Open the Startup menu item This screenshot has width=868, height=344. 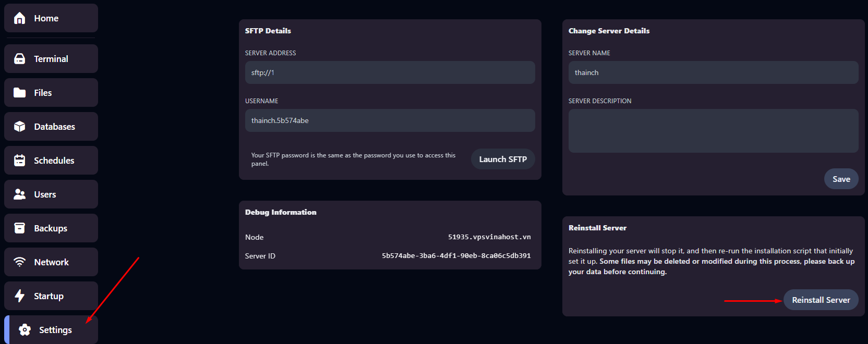49,296
